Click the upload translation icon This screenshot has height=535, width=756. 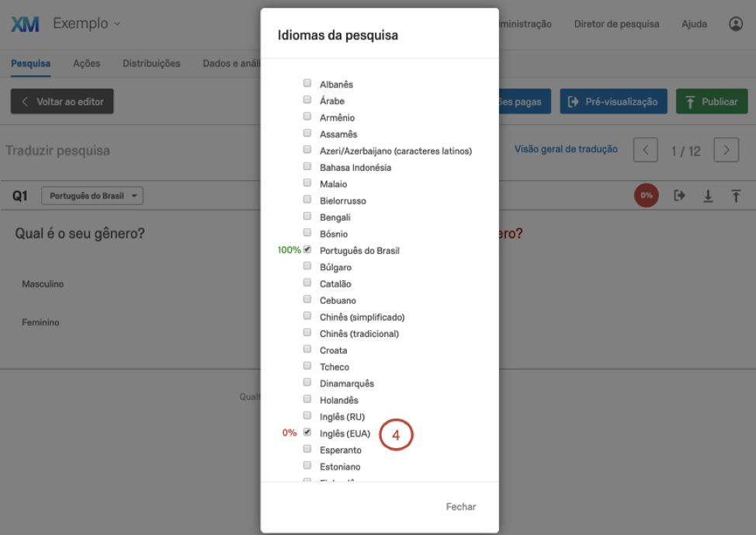(736, 196)
